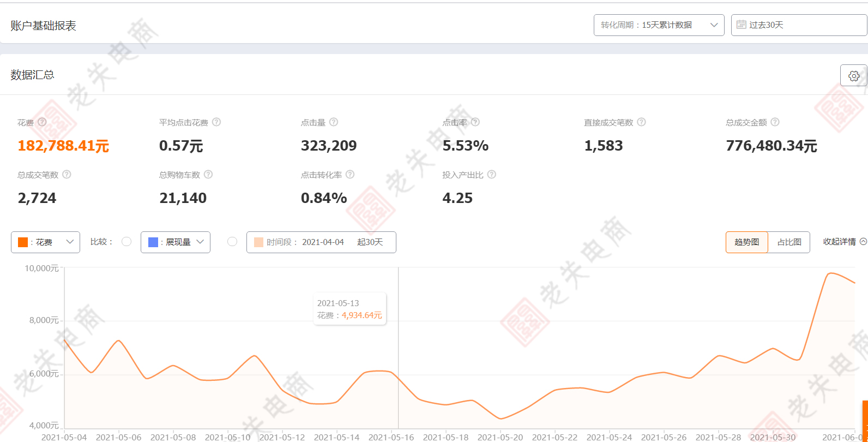Click the 账户基础报表 title
The height and width of the screenshot is (442, 868).
pyautogui.click(x=43, y=26)
